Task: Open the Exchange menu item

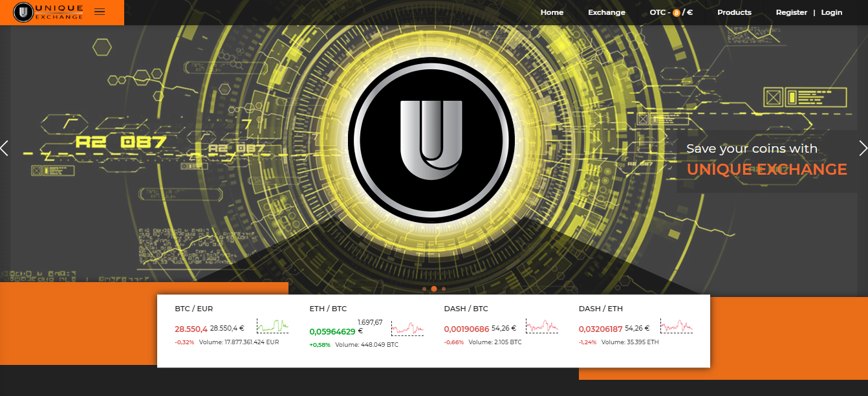Action: [x=607, y=12]
